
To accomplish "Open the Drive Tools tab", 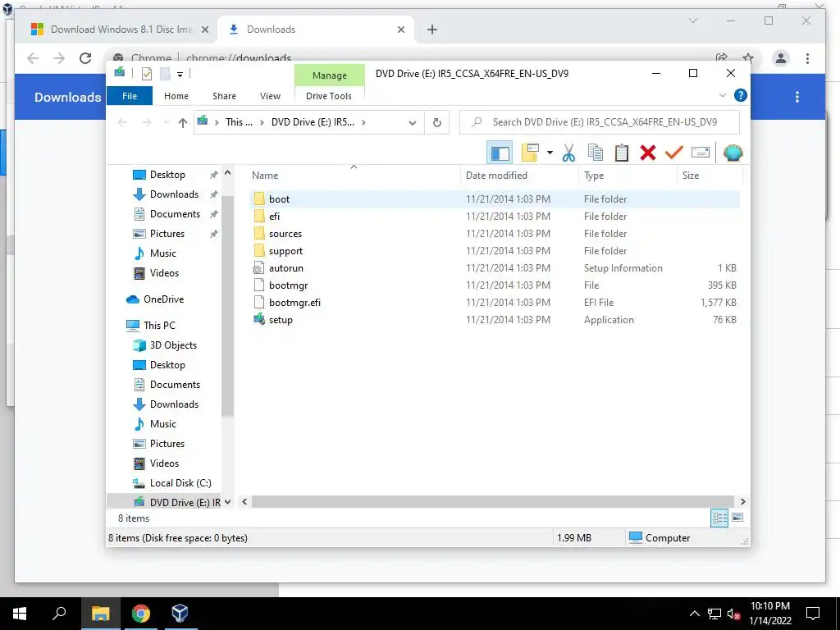I will coord(329,96).
